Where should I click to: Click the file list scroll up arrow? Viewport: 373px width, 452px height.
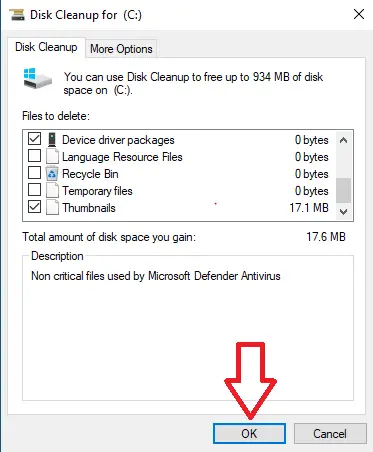(343, 140)
